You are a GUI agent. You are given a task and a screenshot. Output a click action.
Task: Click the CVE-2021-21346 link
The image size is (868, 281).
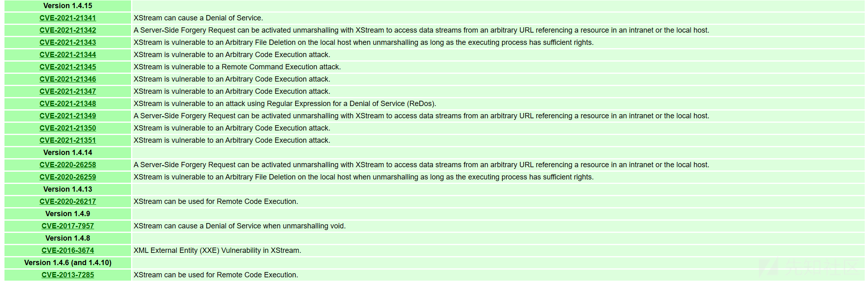tap(68, 79)
